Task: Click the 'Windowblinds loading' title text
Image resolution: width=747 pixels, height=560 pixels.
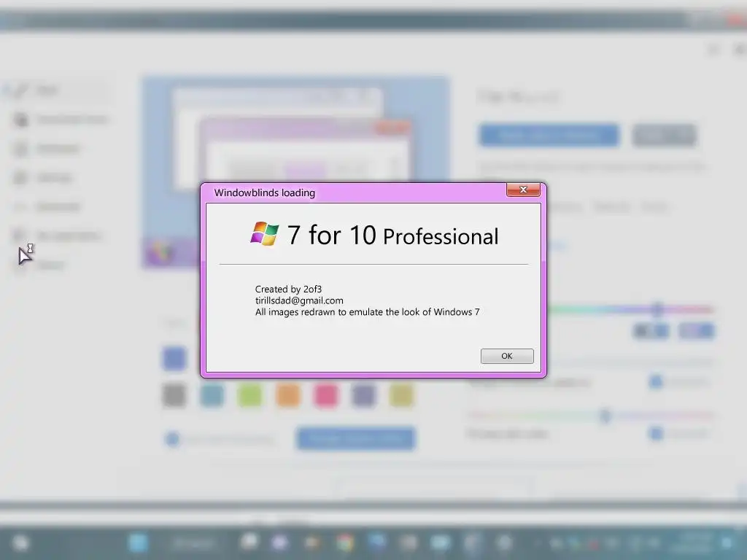Action: [264, 192]
